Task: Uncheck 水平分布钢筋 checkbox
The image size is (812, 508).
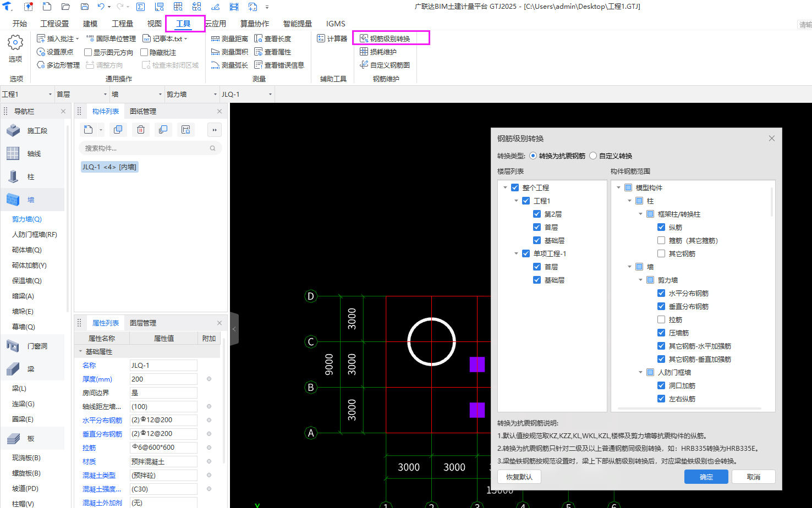Action: click(x=661, y=293)
